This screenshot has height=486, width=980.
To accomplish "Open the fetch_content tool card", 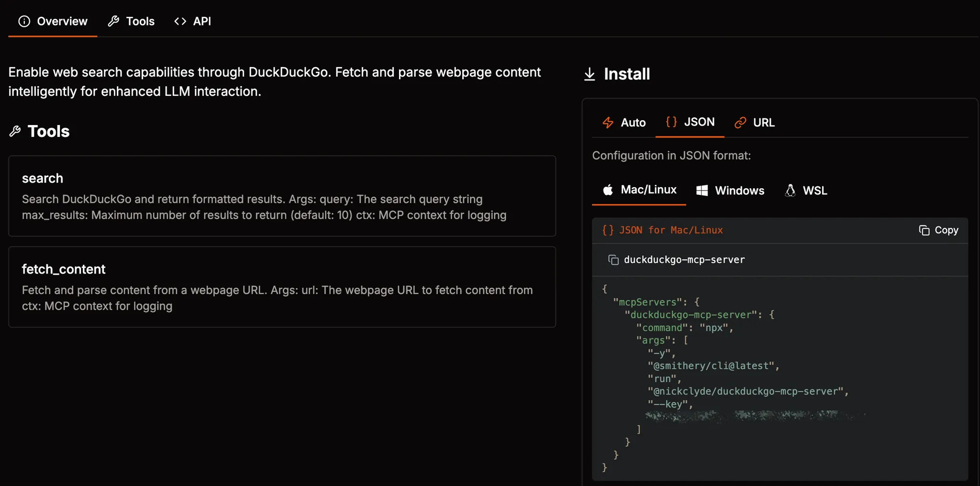I will (282, 287).
